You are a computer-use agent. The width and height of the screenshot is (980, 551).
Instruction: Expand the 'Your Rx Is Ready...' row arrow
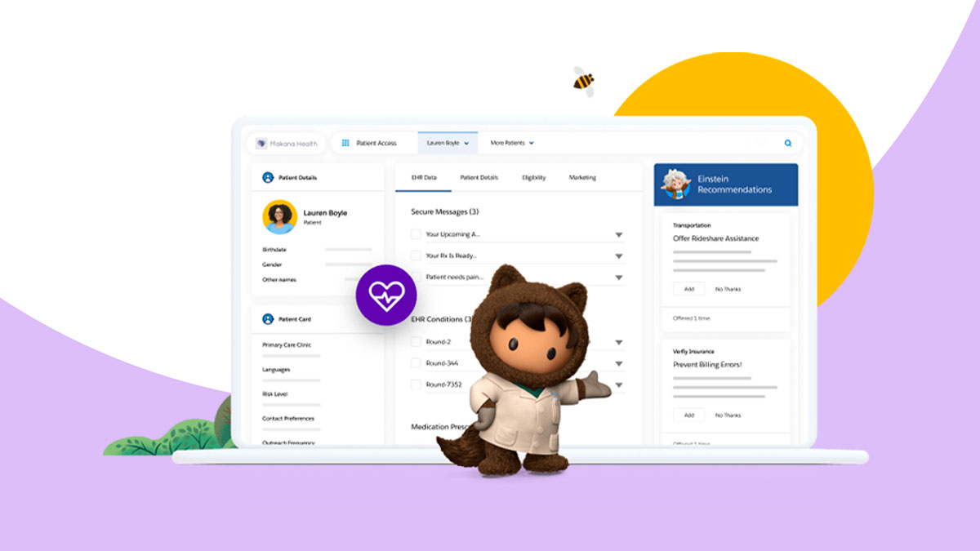(x=619, y=256)
